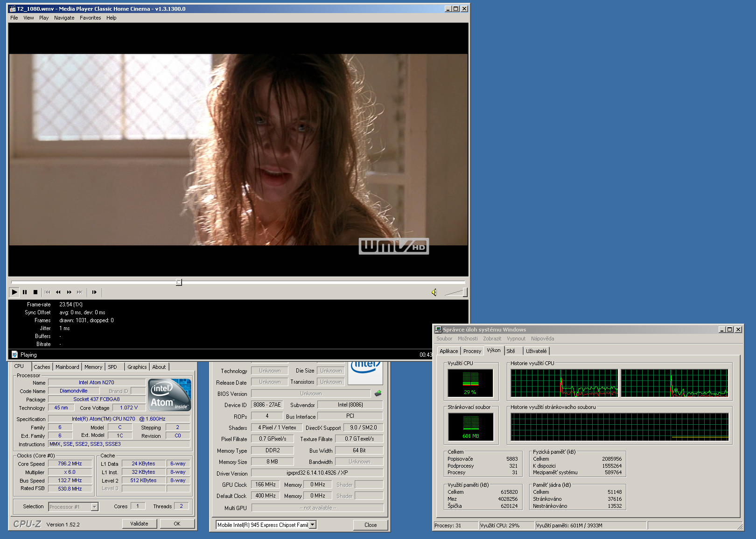Select the CPU tab in CPU-Z
The height and width of the screenshot is (539, 756).
coord(20,366)
